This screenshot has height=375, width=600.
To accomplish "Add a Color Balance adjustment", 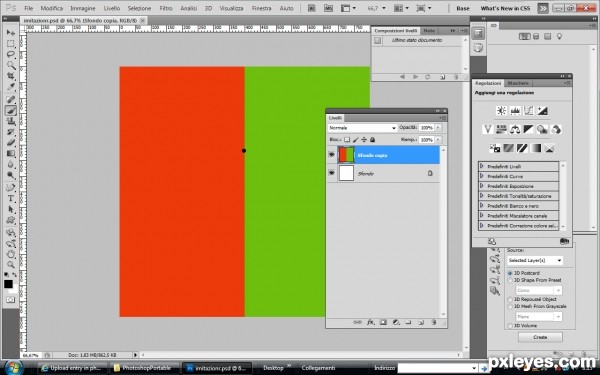I will (x=515, y=129).
